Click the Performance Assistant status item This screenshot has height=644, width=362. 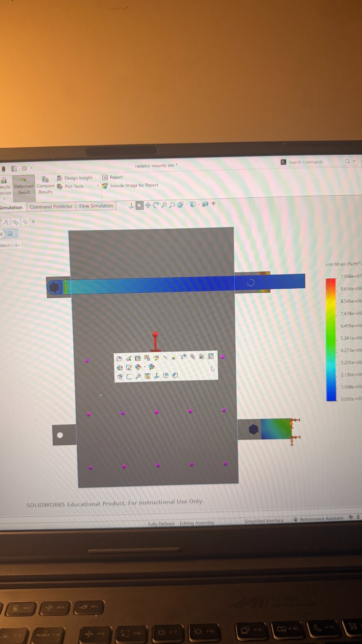pos(318,519)
